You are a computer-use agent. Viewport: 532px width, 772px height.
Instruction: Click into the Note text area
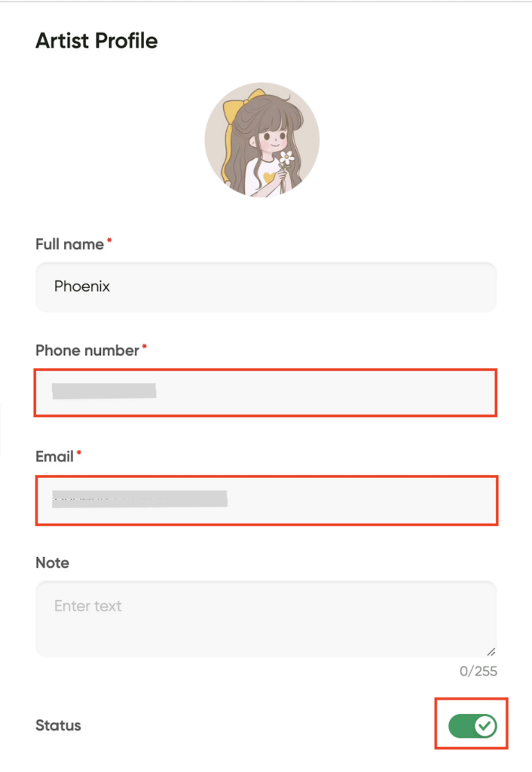coord(266,619)
